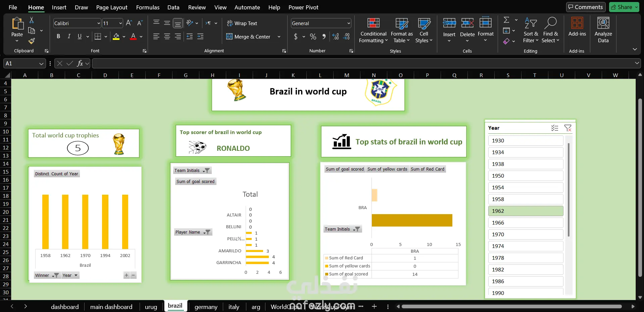Clear the Year slicer filter
This screenshot has height=312, width=644.
pos(567,128)
